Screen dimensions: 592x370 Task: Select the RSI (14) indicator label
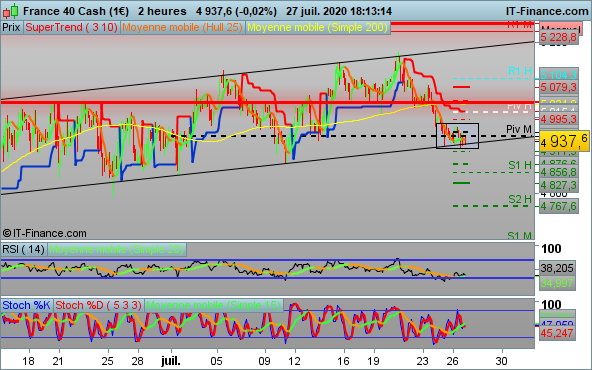click(x=23, y=250)
